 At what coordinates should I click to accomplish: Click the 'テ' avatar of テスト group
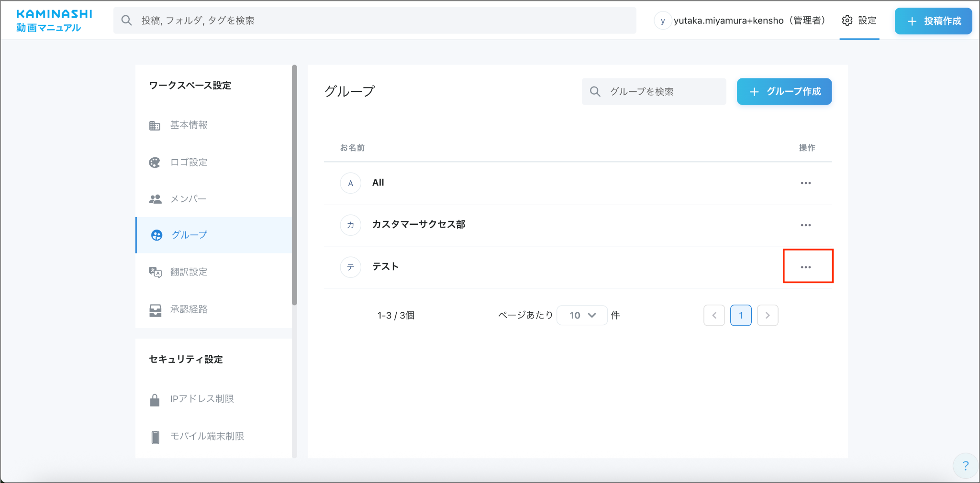(x=350, y=267)
